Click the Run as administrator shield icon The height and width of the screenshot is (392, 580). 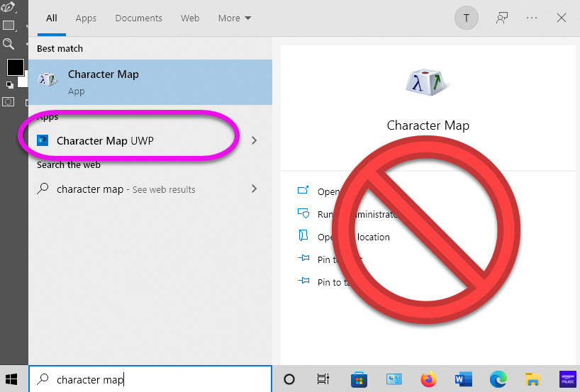tap(303, 213)
